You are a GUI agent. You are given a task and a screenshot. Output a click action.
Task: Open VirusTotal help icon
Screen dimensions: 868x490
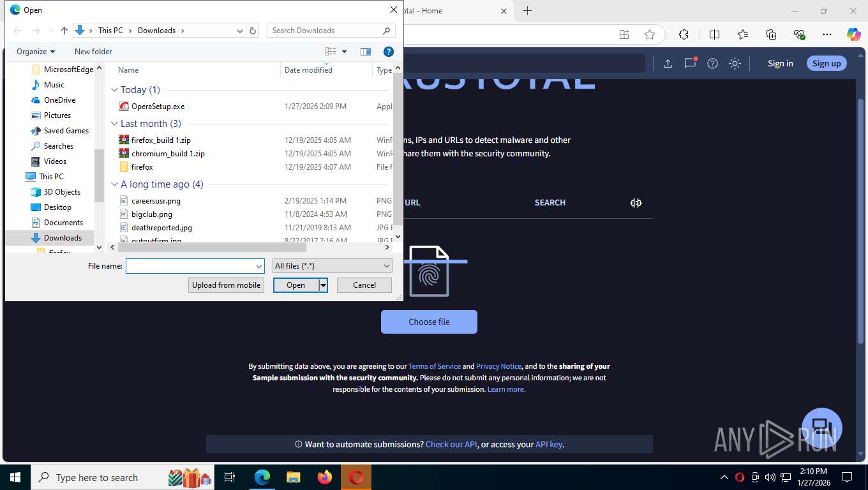(x=712, y=63)
